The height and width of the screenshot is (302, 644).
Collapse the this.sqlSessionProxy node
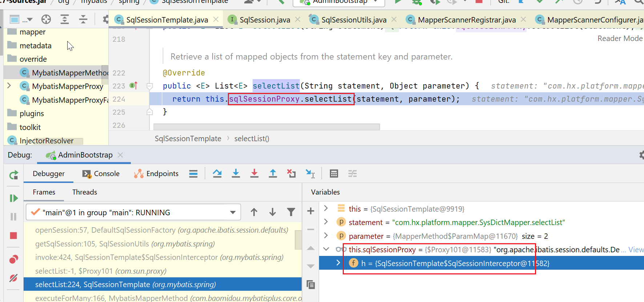326,249
